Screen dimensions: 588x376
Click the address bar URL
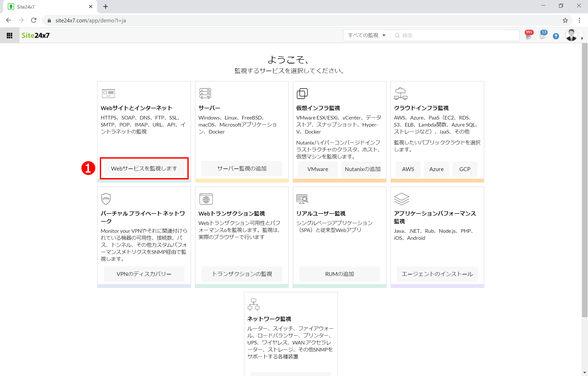(x=90, y=20)
